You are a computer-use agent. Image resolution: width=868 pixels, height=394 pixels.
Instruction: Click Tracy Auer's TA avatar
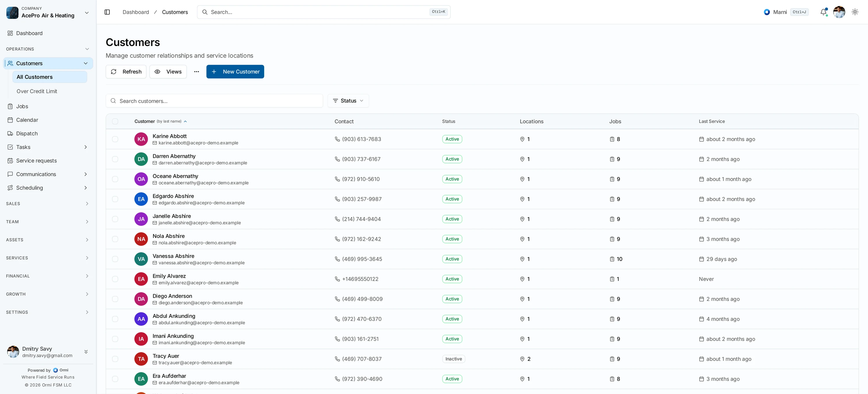click(x=141, y=359)
